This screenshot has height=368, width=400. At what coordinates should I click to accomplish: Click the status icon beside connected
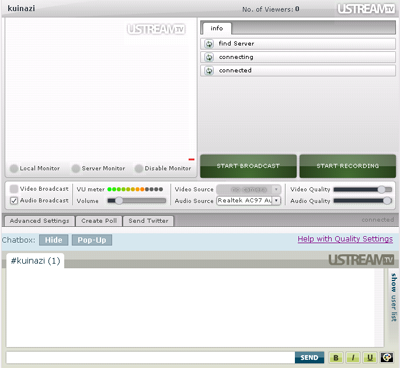(209, 71)
